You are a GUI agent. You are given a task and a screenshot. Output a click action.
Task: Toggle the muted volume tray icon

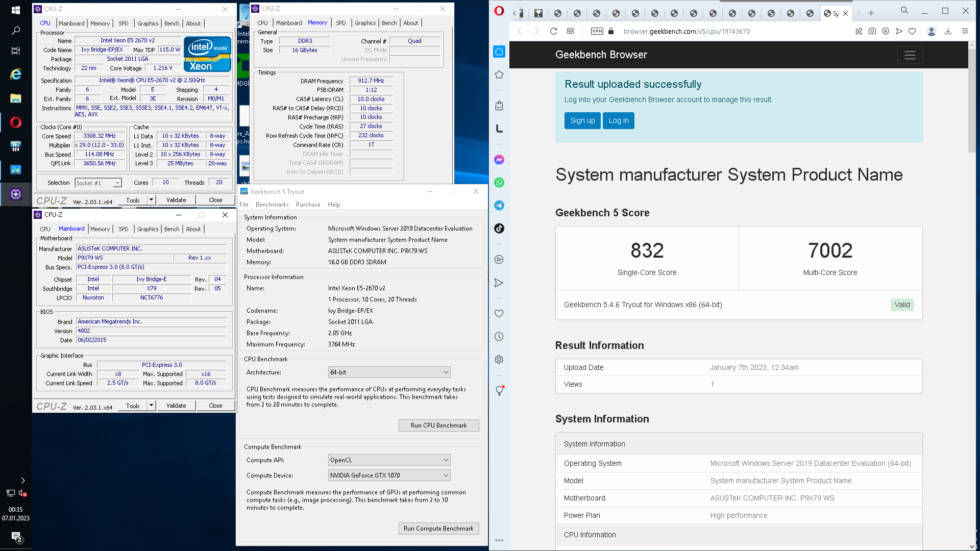click(22, 493)
